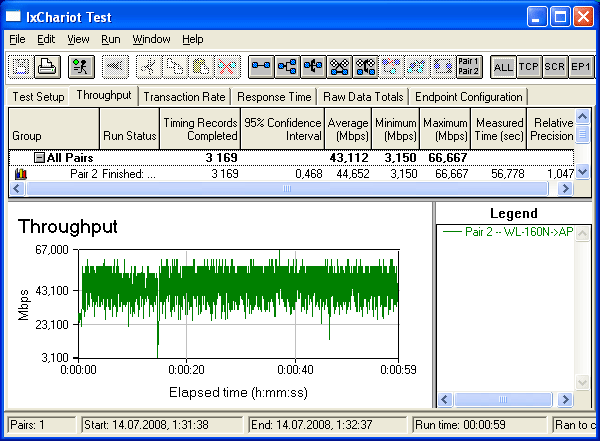Toggle the SCR filter button
Image resolution: width=600 pixels, height=441 pixels.
(x=555, y=67)
